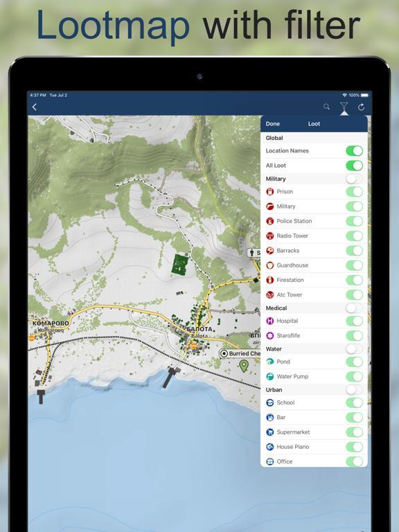Click the Hospital icon in Medical
This screenshot has width=399, height=532.
click(269, 321)
